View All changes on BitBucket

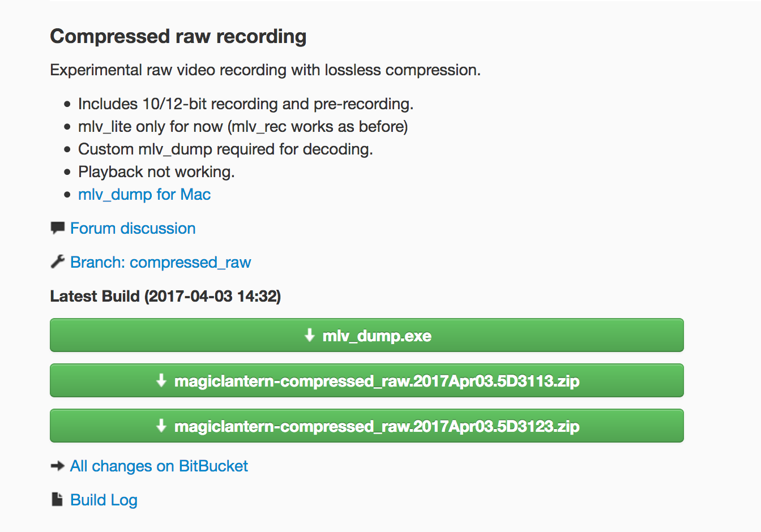pyautogui.click(x=159, y=466)
